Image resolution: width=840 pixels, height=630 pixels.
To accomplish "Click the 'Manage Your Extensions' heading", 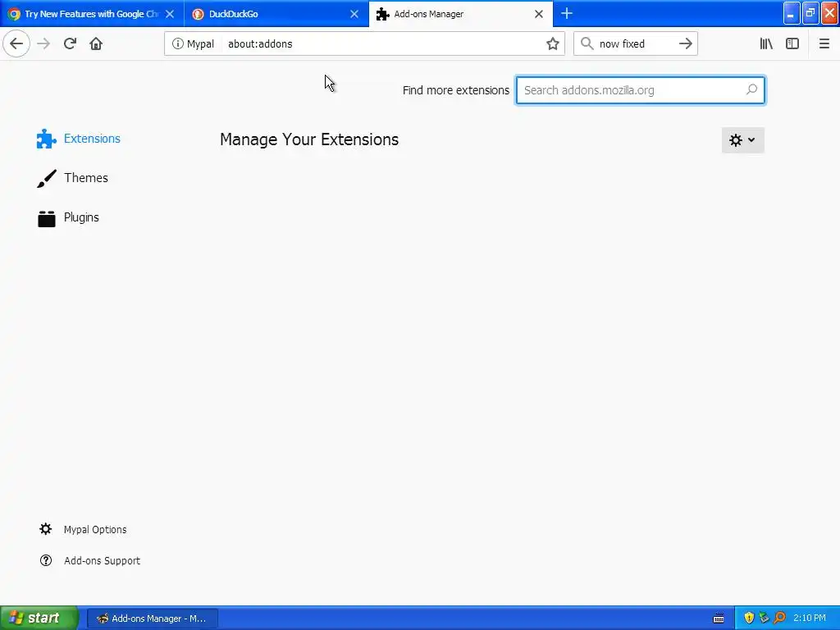I will click(x=309, y=139).
